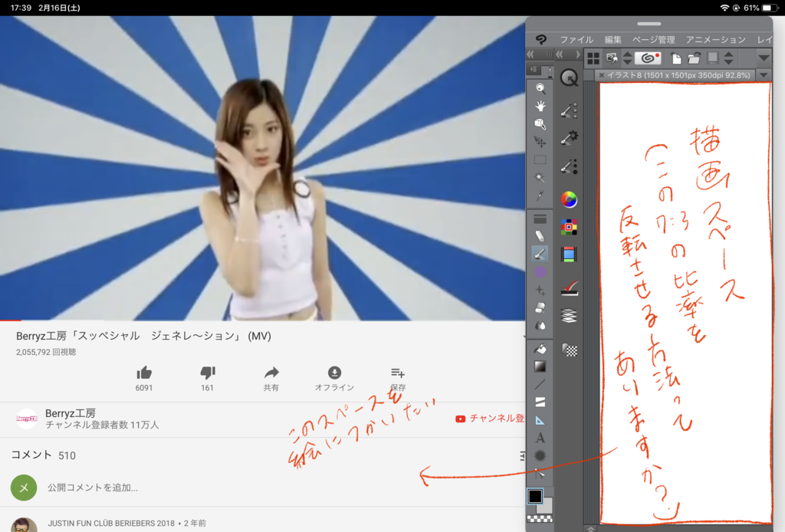Select the Frame border tool
Image resolution: width=785 pixels, height=532 pixels.
(x=540, y=402)
